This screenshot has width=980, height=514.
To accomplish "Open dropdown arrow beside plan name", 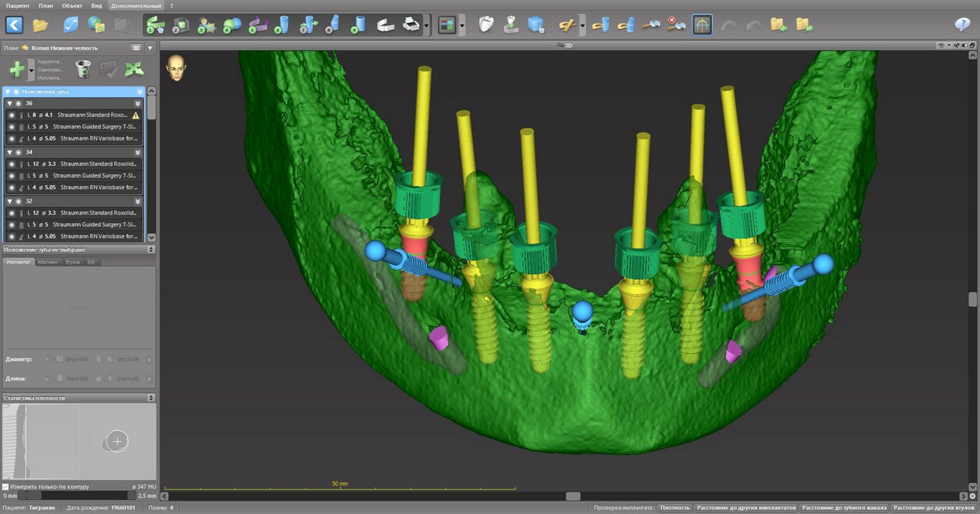I will (150, 48).
